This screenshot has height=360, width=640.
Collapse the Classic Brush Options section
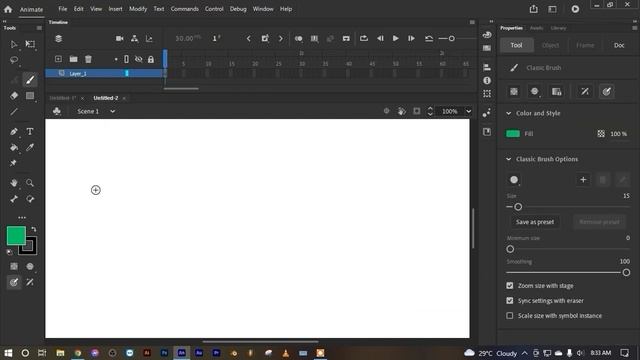tap(509, 159)
